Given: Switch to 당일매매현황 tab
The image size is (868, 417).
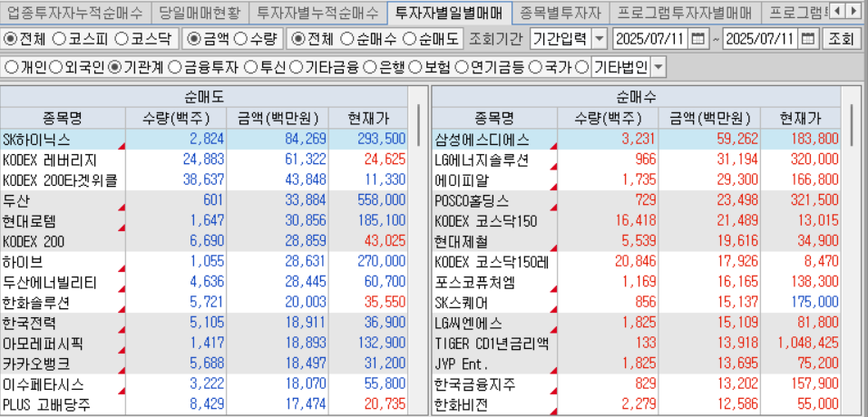Looking at the screenshot, I should pos(200,12).
